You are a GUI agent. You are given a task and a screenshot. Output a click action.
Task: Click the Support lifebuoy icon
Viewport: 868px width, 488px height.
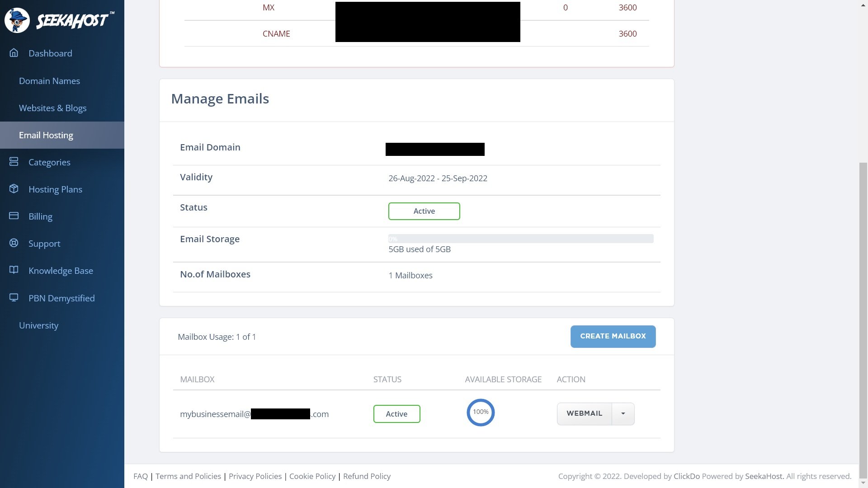click(14, 243)
